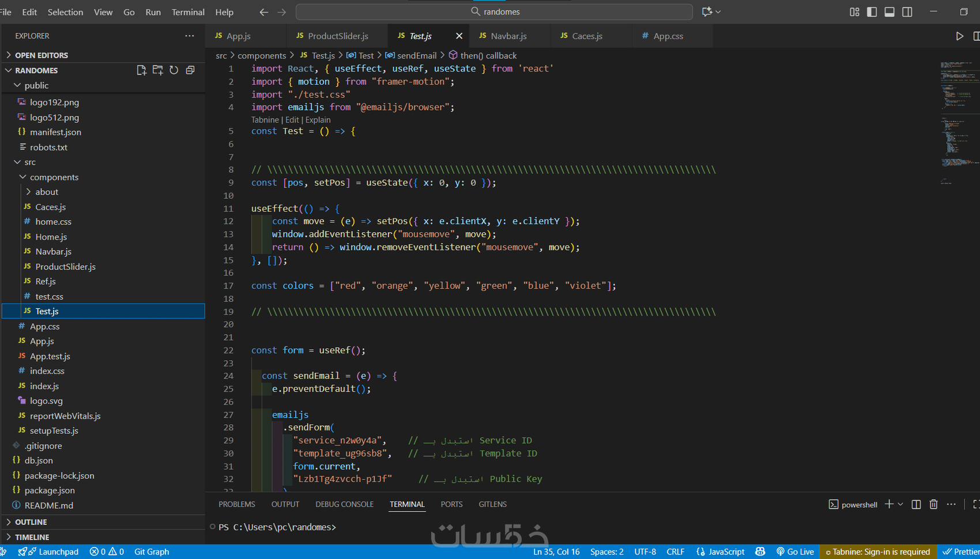Toggle the bottom panel visibility

click(889, 12)
